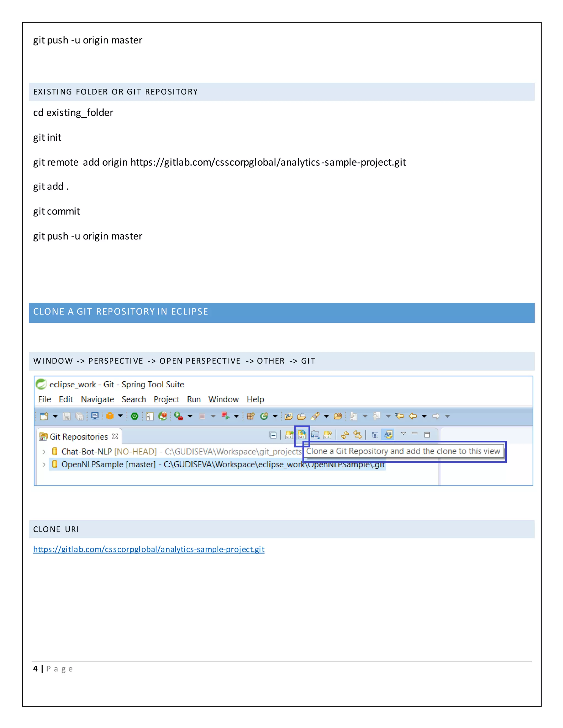Maximize the Git Repositories view panel

pyautogui.click(x=427, y=435)
